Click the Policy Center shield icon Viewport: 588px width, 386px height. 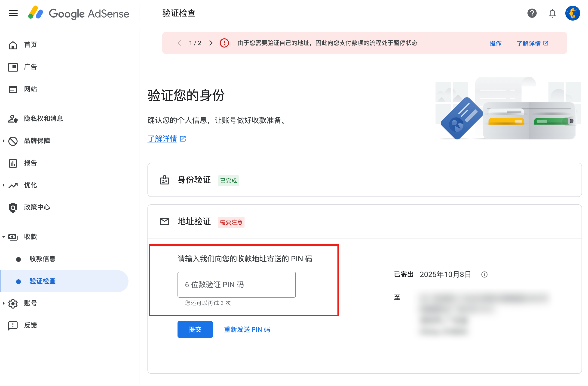[x=13, y=207]
